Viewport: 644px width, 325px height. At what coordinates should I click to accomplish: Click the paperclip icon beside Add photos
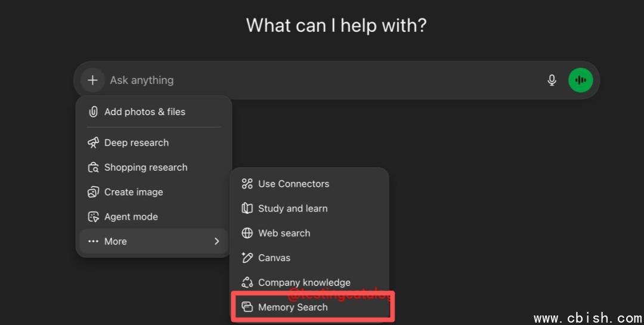pos(93,112)
